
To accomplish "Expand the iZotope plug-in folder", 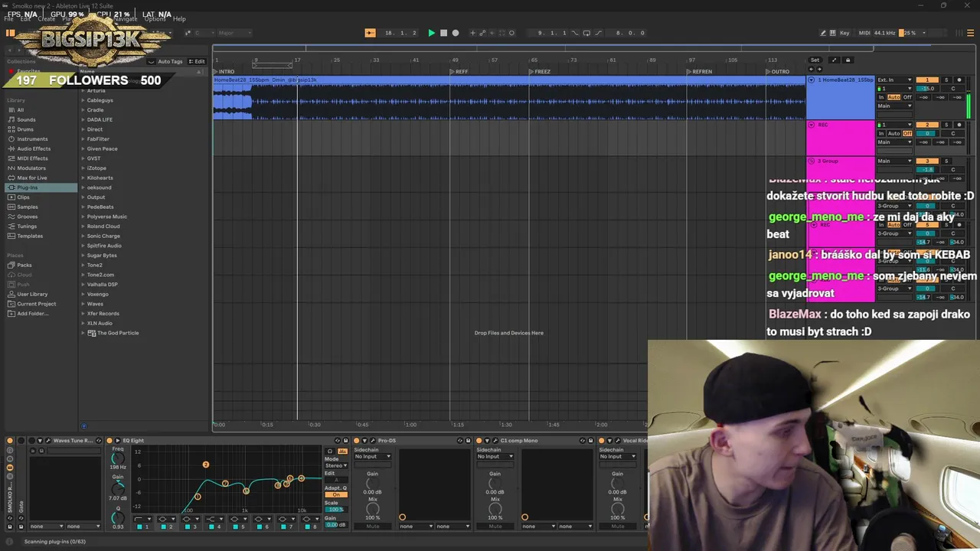I will (x=83, y=168).
